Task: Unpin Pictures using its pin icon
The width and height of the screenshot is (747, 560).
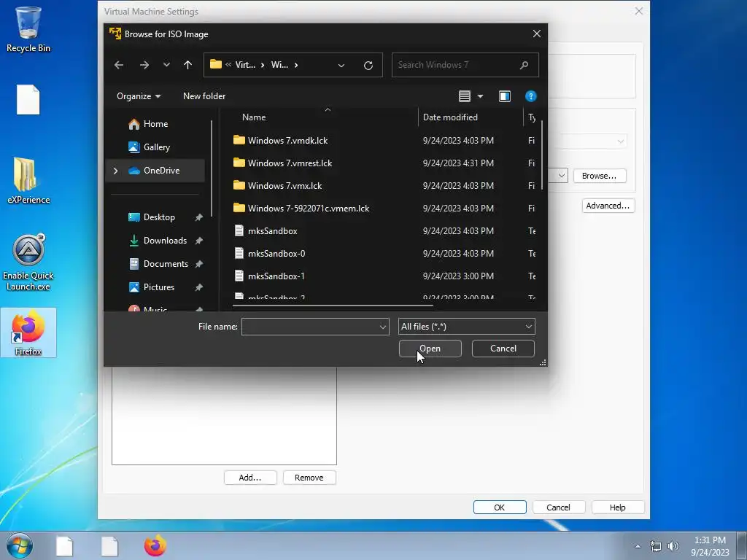Action: [198, 287]
